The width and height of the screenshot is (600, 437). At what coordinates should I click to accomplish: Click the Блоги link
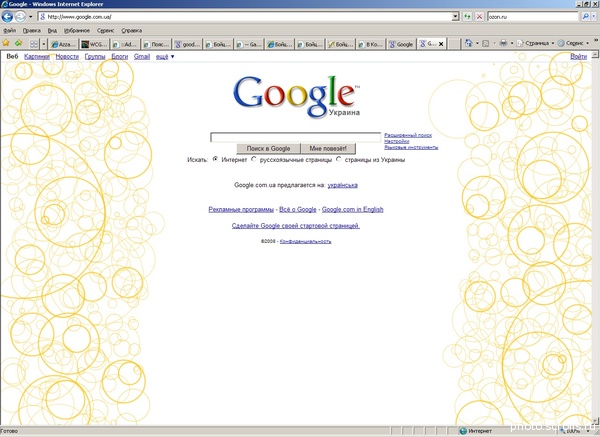[x=119, y=57]
